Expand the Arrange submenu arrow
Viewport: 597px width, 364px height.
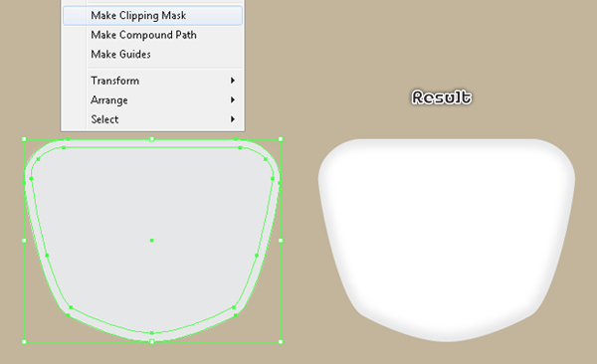click(232, 100)
